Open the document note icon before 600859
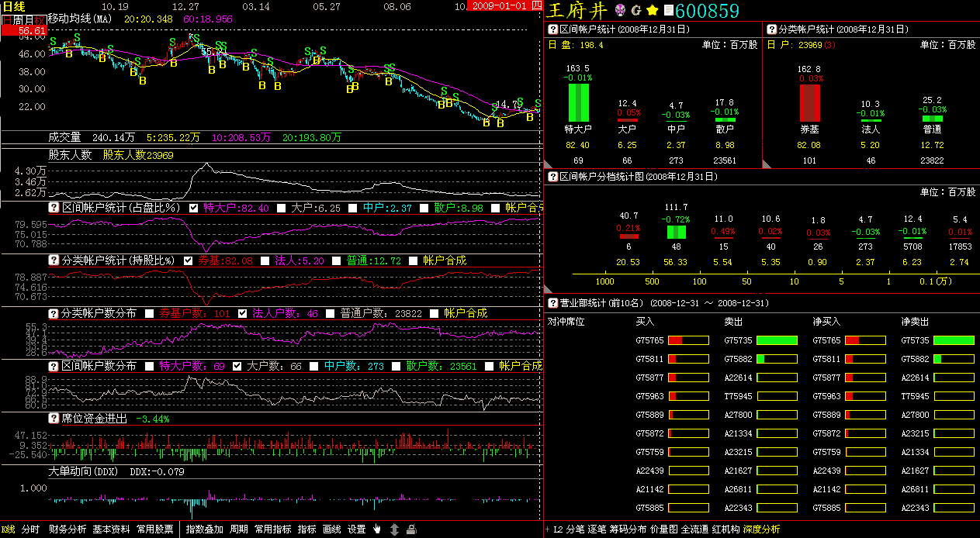Screen dimensions: 980x538 point(668,10)
